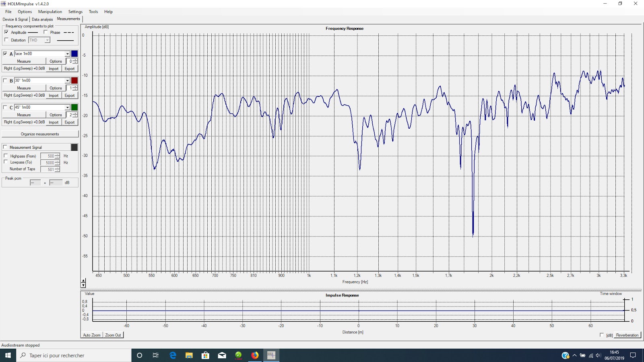This screenshot has height=362, width=644.
Task: Enable the Measurement Signal checkbox
Action: point(5,147)
